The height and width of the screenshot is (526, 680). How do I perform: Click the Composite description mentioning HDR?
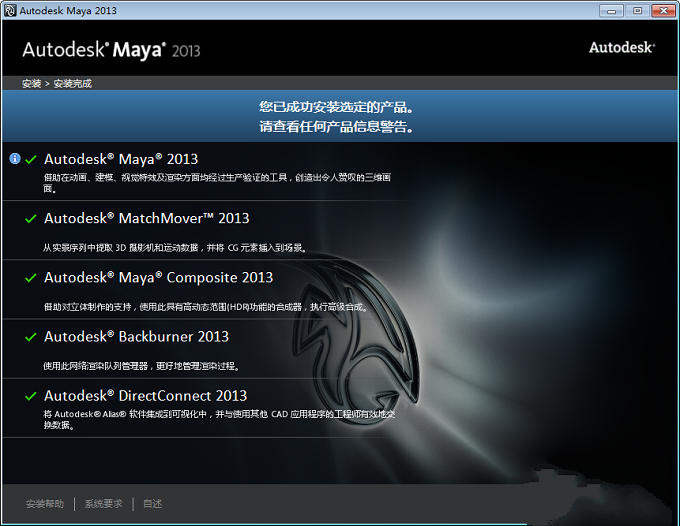pyautogui.click(x=206, y=307)
